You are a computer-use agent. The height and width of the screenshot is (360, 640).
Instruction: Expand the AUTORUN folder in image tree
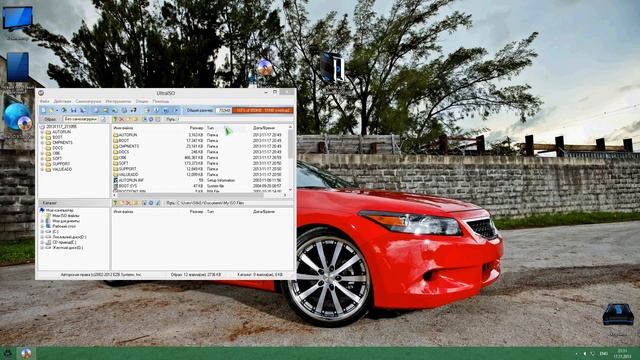coord(42,132)
